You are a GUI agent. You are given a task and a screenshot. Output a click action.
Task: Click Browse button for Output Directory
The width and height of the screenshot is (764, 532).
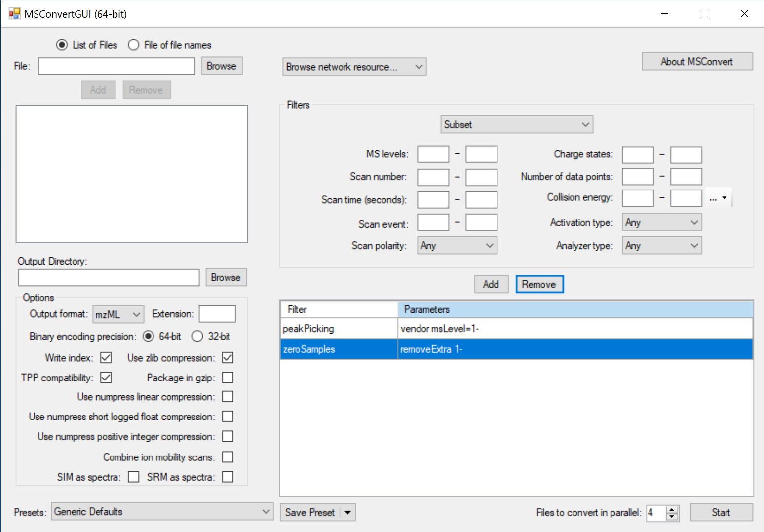coord(226,278)
